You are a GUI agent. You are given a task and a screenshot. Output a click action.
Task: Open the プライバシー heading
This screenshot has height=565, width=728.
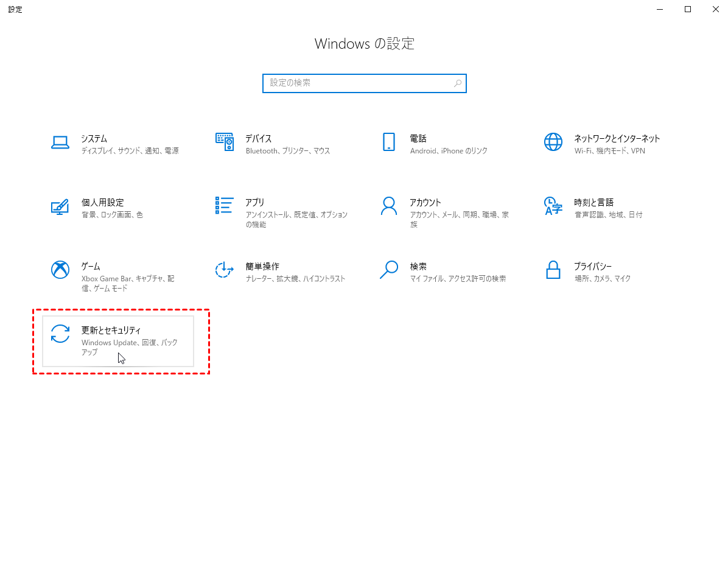click(x=593, y=266)
